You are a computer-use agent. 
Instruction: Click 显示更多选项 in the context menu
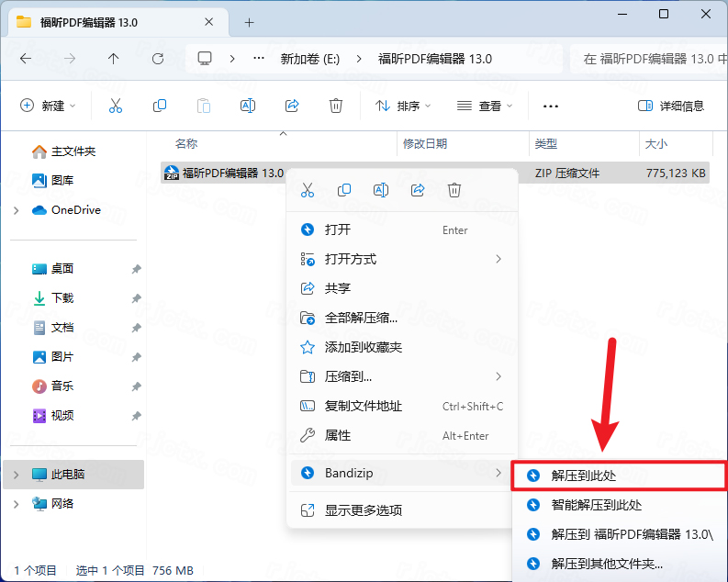click(x=401, y=510)
